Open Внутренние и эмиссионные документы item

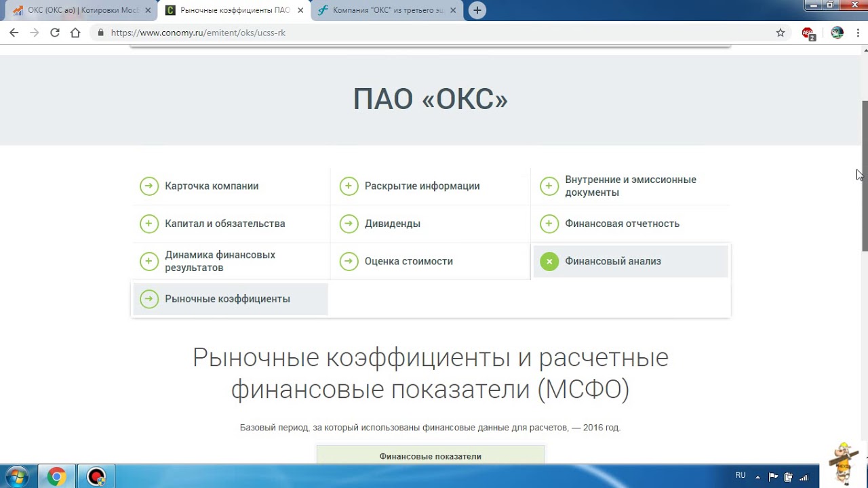click(631, 186)
